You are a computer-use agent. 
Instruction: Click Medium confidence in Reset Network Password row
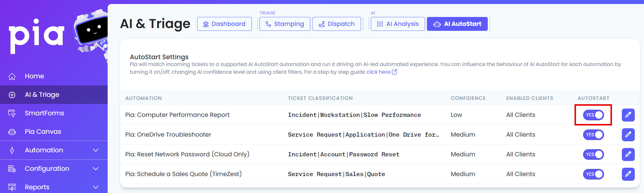tap(463, 154)
